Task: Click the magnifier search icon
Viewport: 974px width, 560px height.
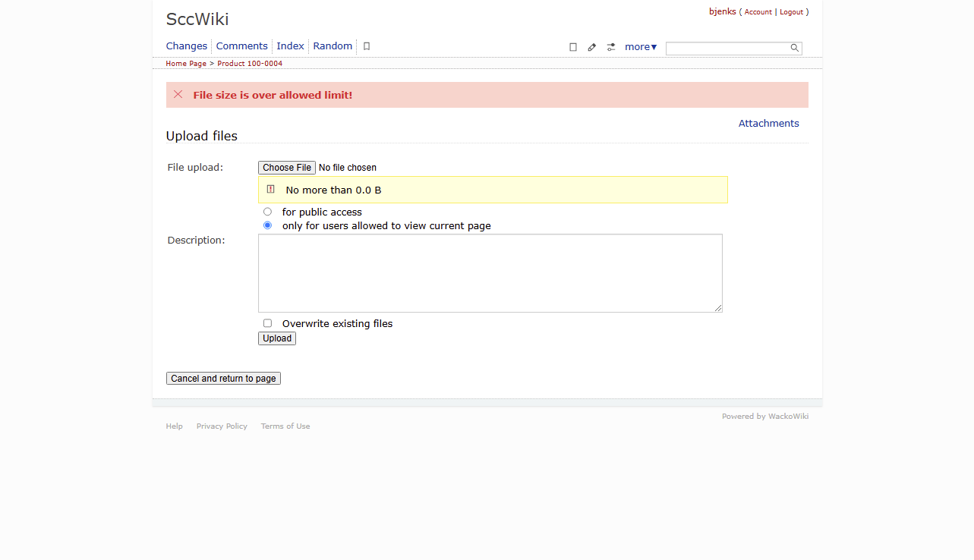Action: 795,48
